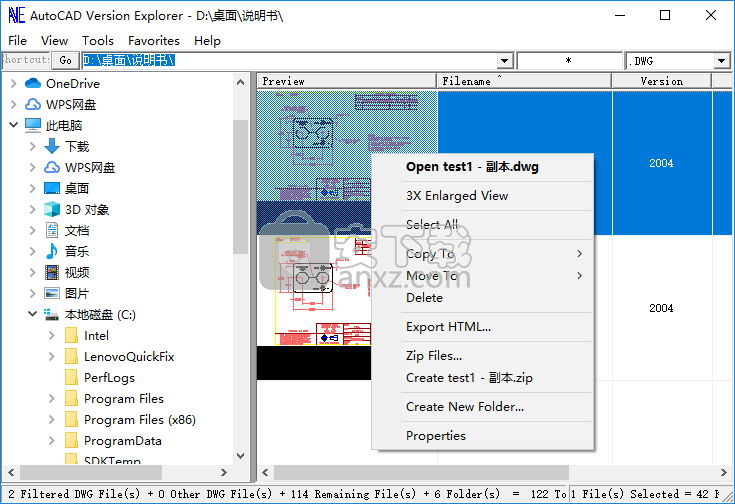Image resolution: width=735 pixels, height=504 pixels.
Task: Expand the Intel folder node
Action: point(52,336)
